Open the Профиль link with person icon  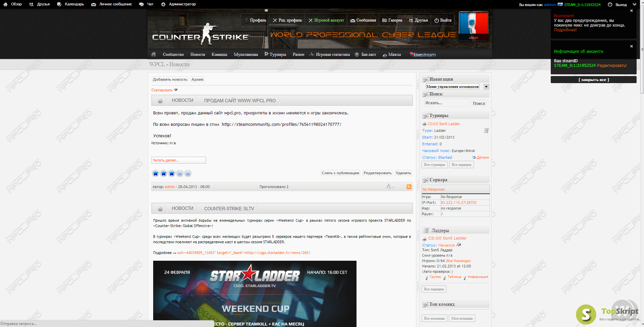coord(255,20)
